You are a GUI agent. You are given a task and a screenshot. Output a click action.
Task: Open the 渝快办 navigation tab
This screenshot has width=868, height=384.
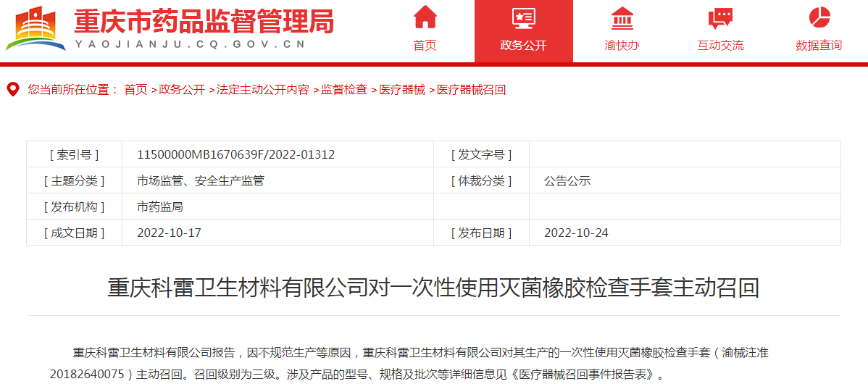(x=622, y=32)
